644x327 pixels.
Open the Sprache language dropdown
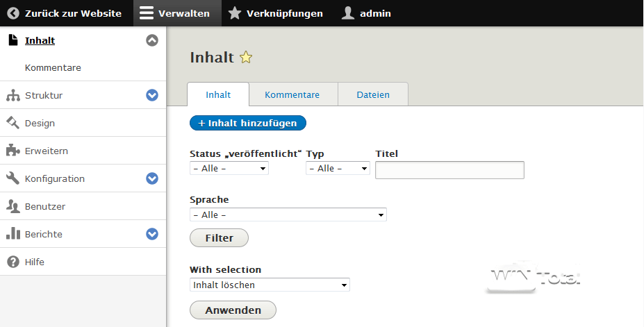[x=288, y=215]
